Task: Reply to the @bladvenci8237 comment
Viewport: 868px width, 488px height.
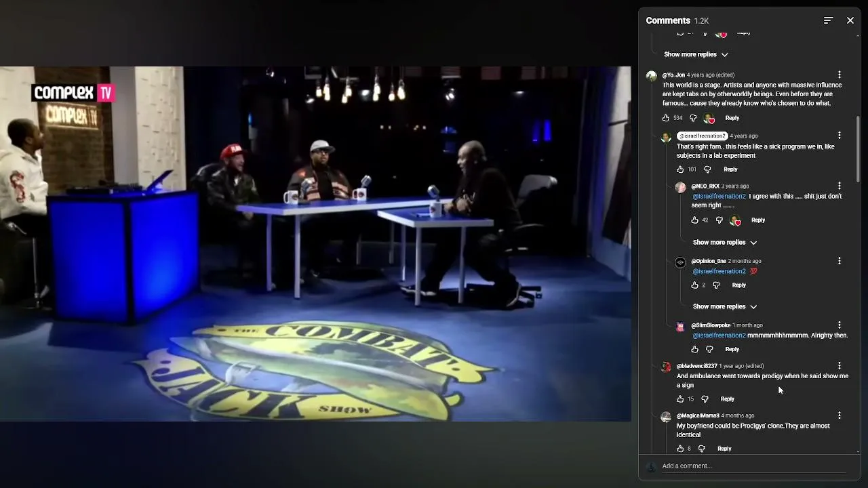Action: point(728,399)
